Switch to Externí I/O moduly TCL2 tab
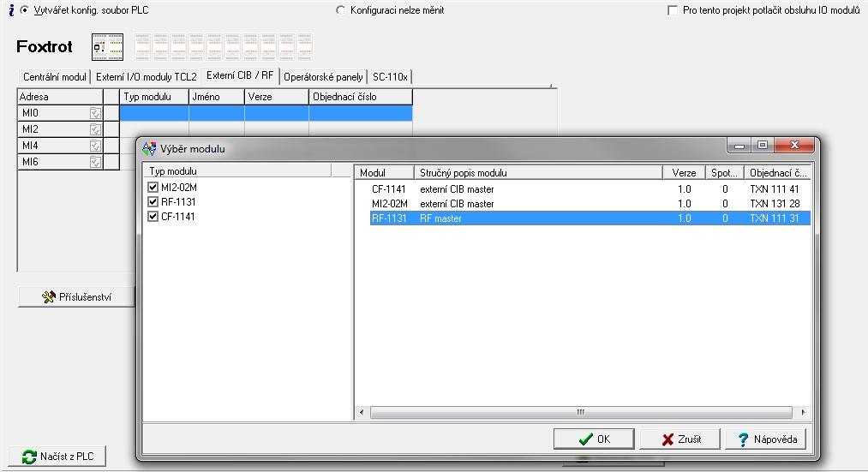The height and width of the screenshot is (472, 868). pos(147,77)
